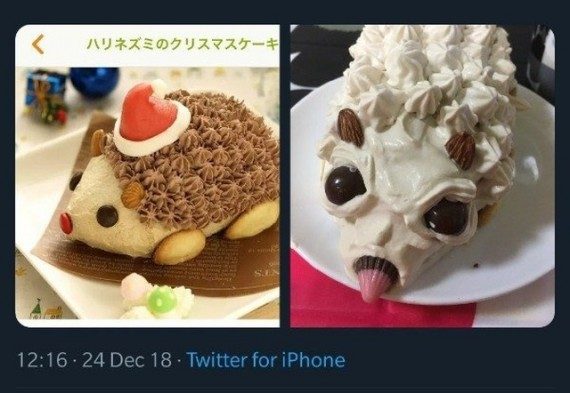Click the green candy decoration below the cake

[162, 299]
